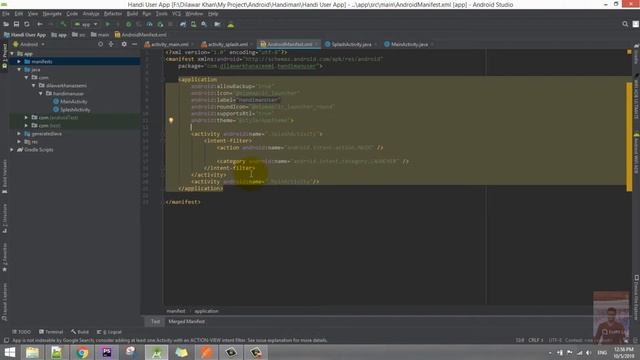Open the TODO tool window
Image resolution: width=640 pixels, height=360 pixels.
(22, 332)
